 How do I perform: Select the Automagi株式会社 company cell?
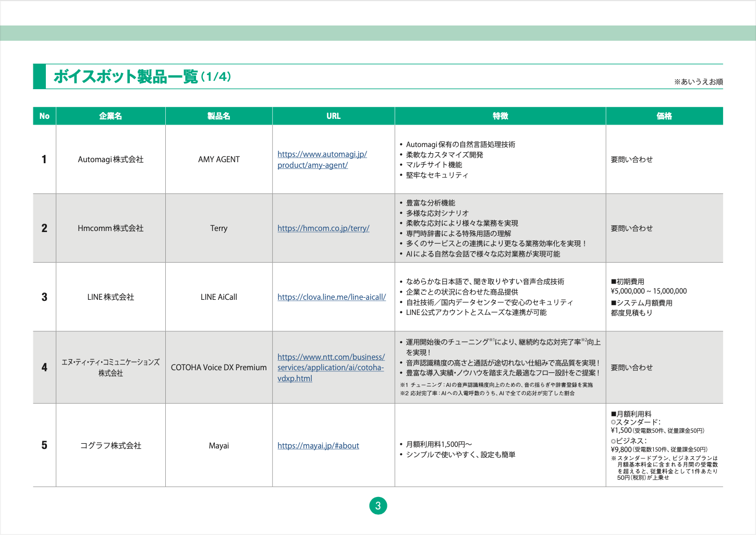[x=111, y=160]
